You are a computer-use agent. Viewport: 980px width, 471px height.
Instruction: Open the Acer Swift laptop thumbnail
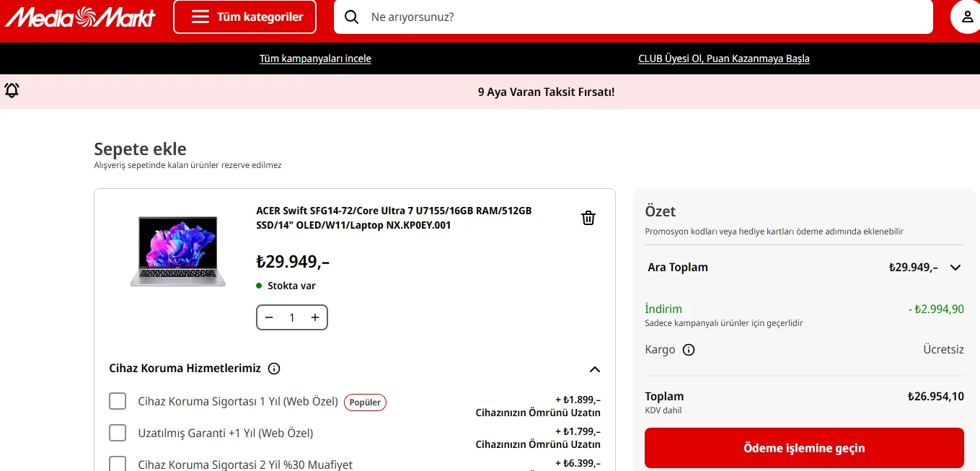[x=177, y=251]
